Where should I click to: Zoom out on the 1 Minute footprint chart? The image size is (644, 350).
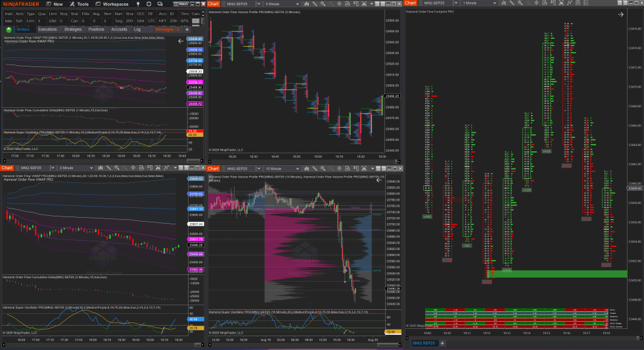coord(528,3)
